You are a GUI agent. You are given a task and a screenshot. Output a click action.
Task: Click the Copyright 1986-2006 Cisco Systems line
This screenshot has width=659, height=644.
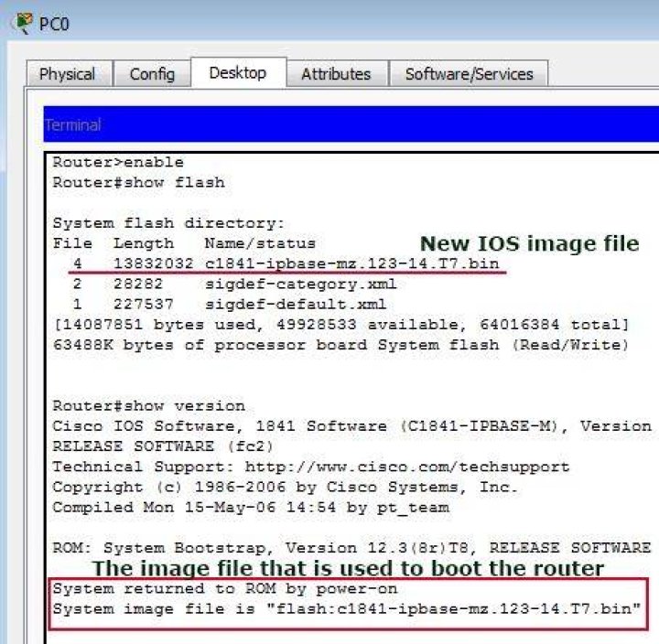pyautogui.click(x=285, y=487)
